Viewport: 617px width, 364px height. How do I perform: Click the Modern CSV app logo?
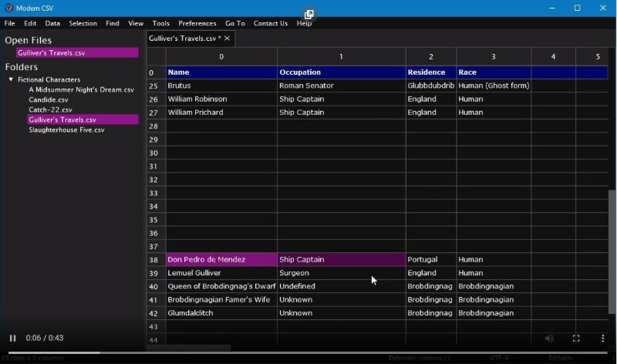point(8,8)
